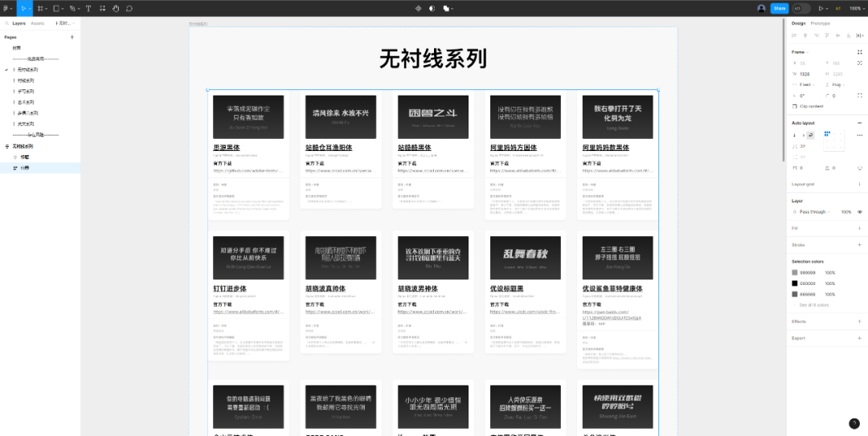
Task: Select the Text tool
Action: (88, 8)
